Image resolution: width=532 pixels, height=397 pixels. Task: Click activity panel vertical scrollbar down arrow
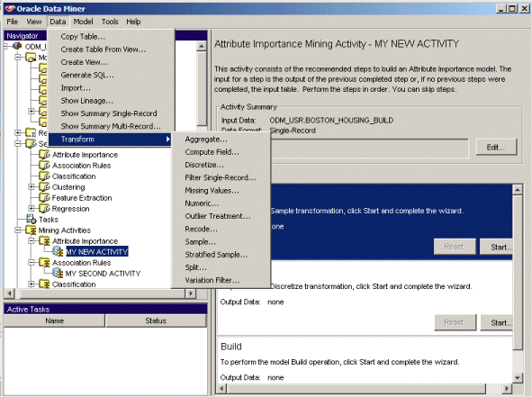pyautogui.click(x=517, y=377)
